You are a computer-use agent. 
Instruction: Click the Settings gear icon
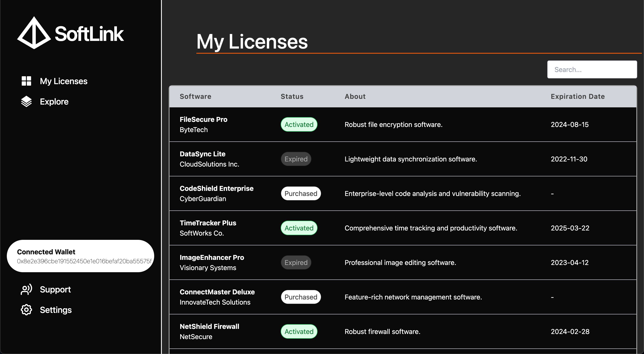pos(26,310)
